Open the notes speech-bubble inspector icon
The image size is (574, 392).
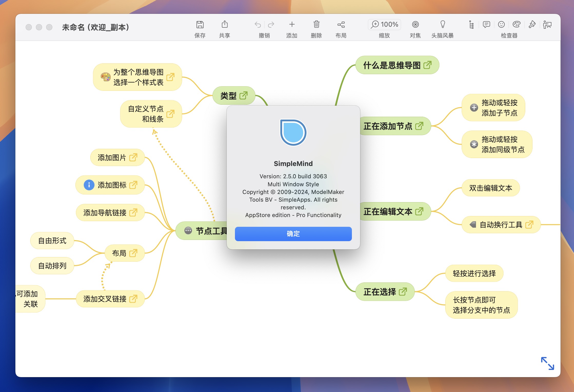(x=486, y=25)
